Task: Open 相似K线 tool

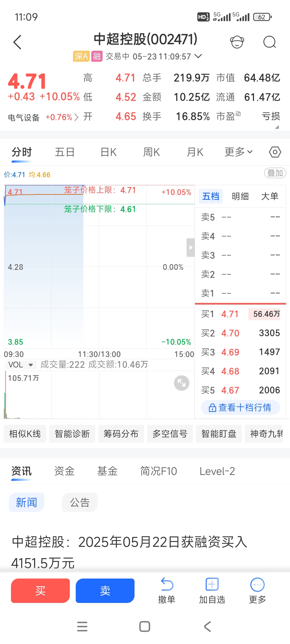Action: [25, 434]
